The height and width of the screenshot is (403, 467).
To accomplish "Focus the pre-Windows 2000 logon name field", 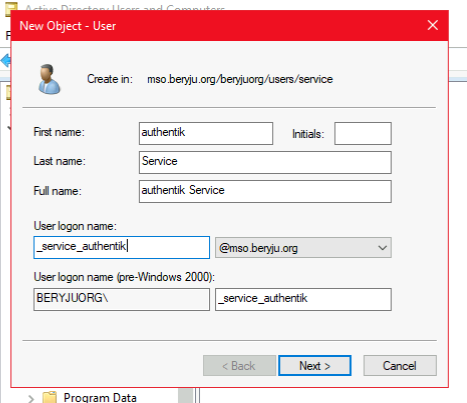I will (303, 299).
